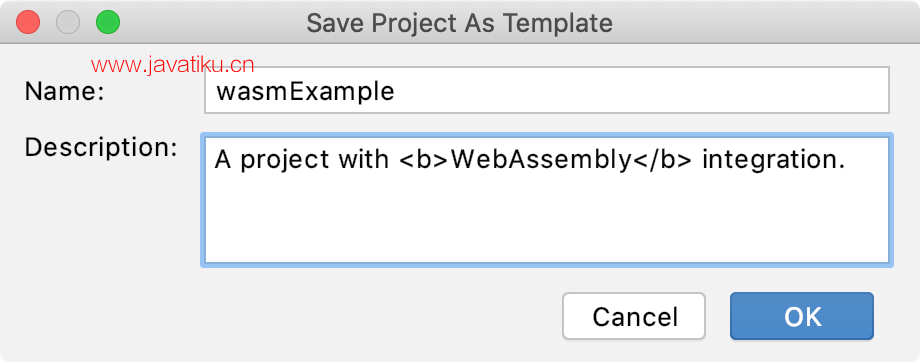The image size is (920, 362).
Task: Click OK to save the template
Action: pyautogui.click(x=801, y=316)
